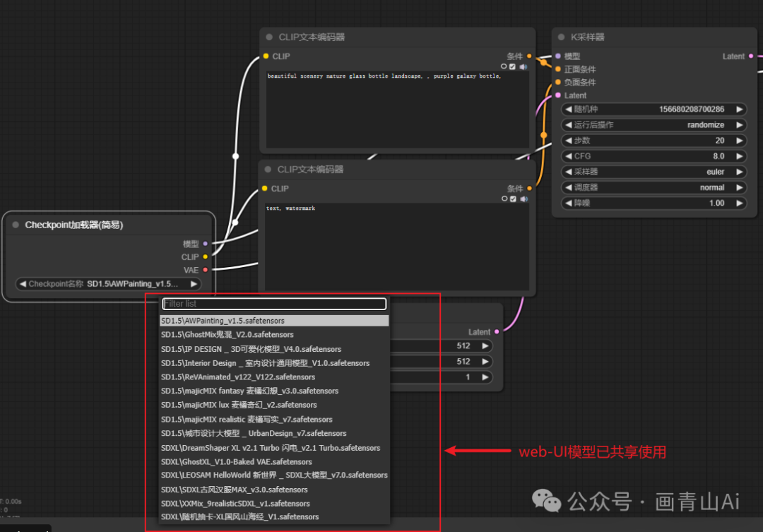763x532 pixels.
Task: Collapse the top CLIP文本编码器 node via its title dot
Action: [x=269, y=37]
